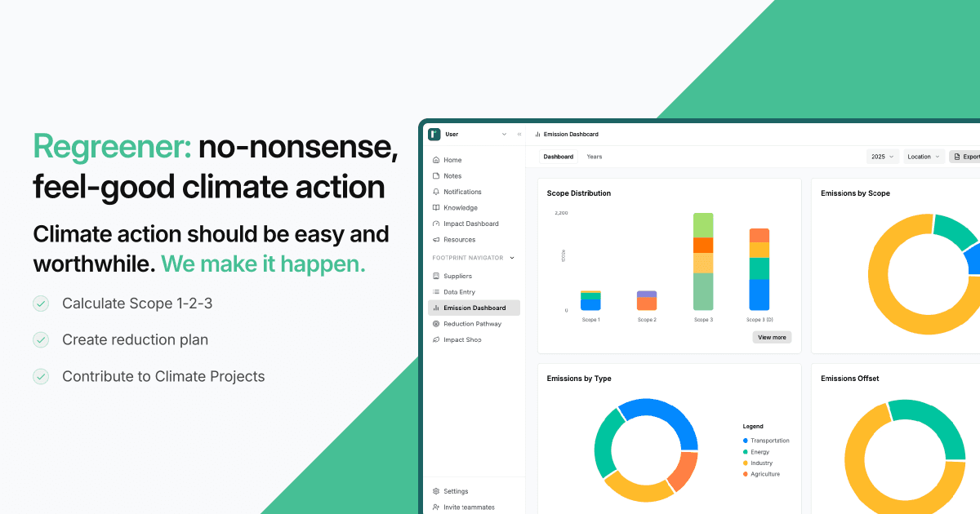The width and height of the screenshot is (980, 514).
Task: Click the bar-chart icon beside Emission Dashboard title
Action: 537,134
